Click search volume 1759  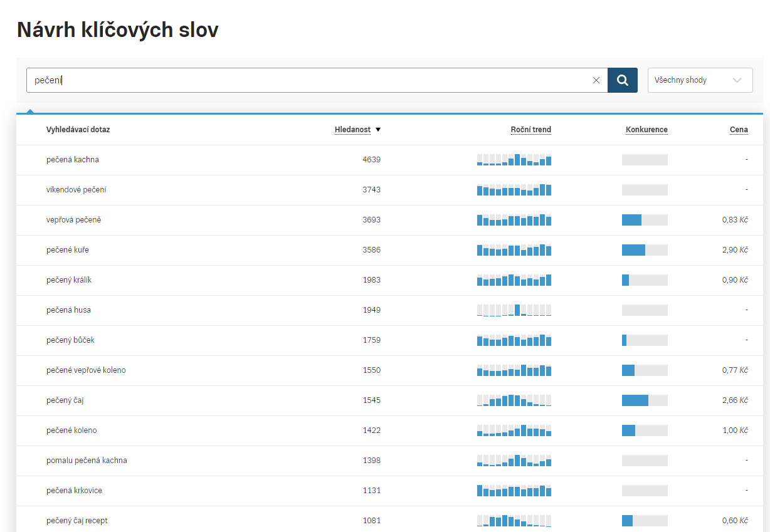coord(371,340)
